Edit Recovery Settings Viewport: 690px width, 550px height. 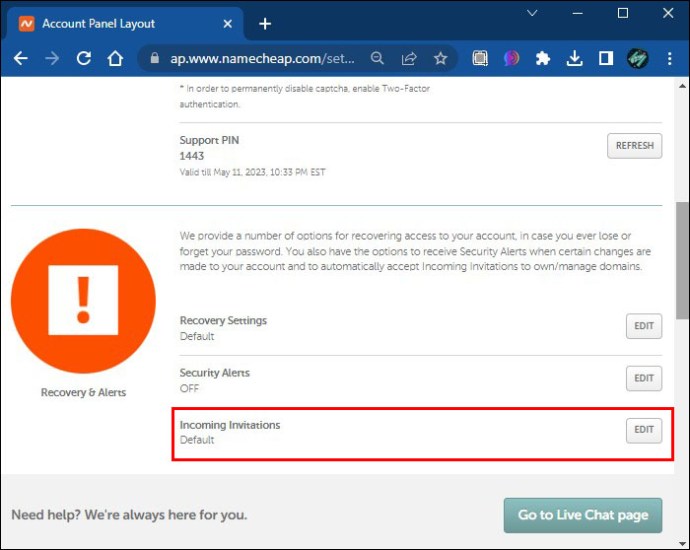click(644, 326)
